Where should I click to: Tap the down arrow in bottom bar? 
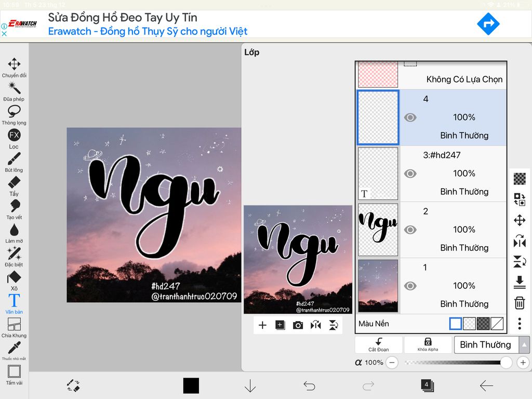250,386
